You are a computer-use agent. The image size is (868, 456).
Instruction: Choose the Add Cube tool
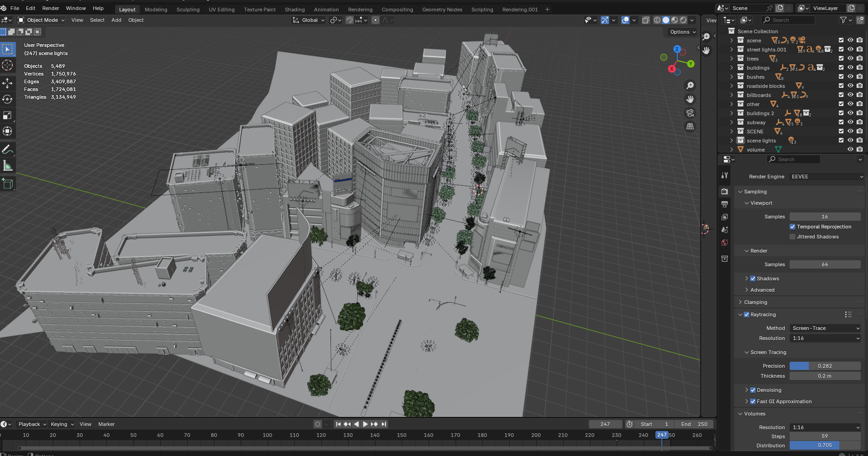coord(7,183)
